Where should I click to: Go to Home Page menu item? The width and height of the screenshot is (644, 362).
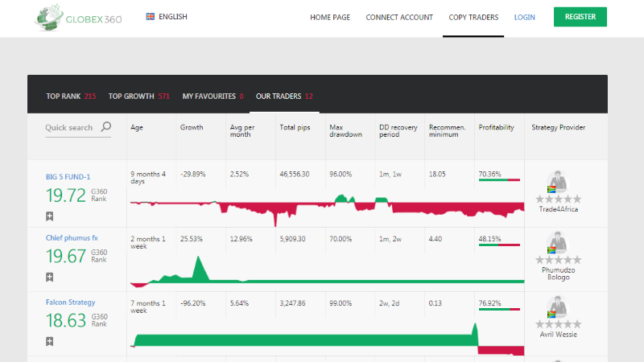[330, 17]
